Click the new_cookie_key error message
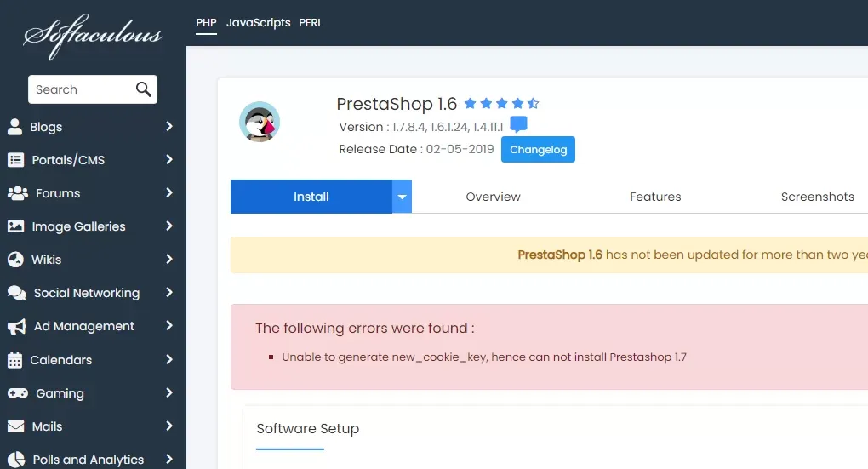This screenshot has width=868, height=469. (x=484, y=357)
